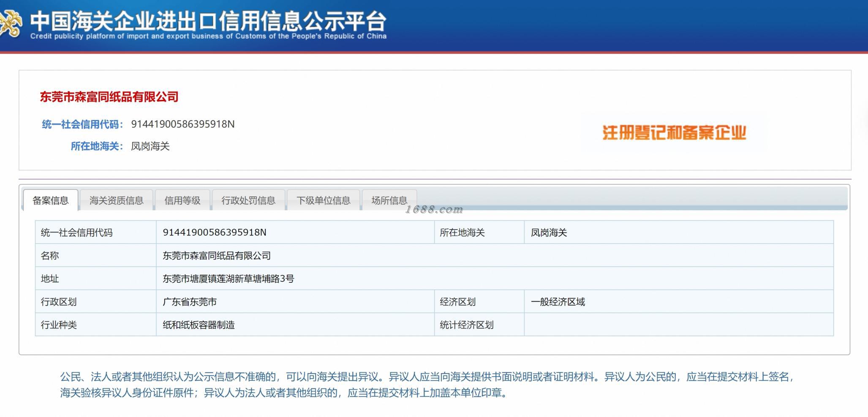
Task: Click 凤岗海关 in the header section
Action: (x=150, y=146)
